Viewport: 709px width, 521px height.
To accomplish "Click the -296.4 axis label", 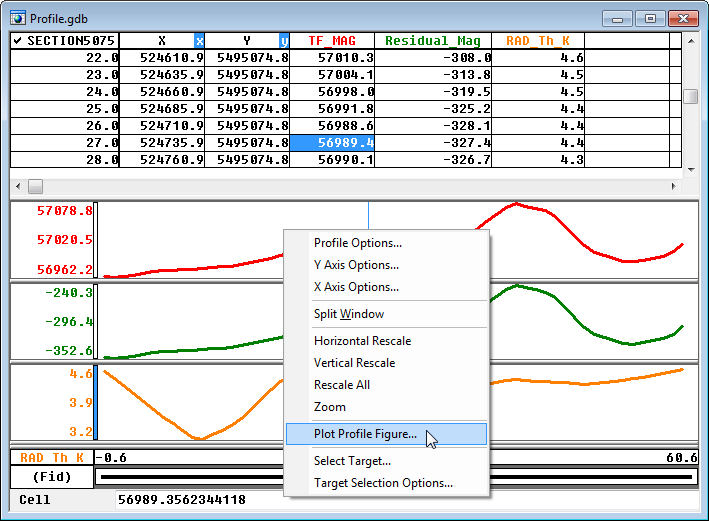I will pyautogui.click(x=69, y=322).
